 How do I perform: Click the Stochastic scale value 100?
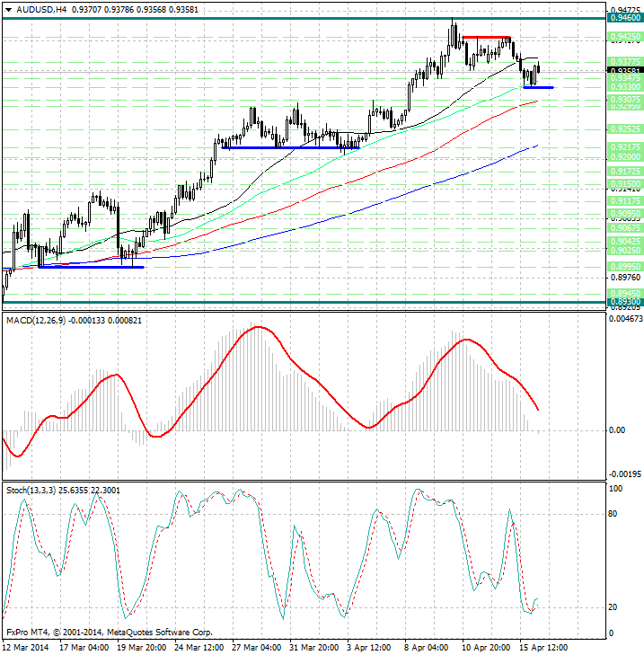(x=615, y=488)
